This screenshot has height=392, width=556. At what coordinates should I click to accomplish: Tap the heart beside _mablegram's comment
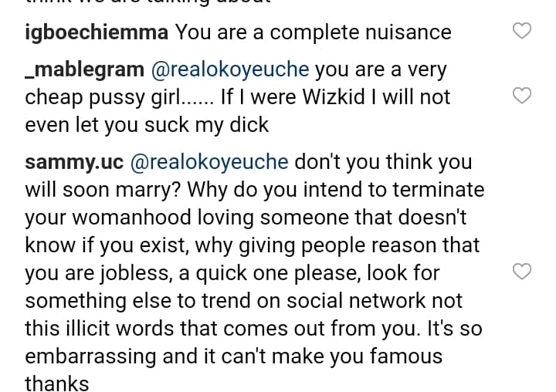point(523,96)
